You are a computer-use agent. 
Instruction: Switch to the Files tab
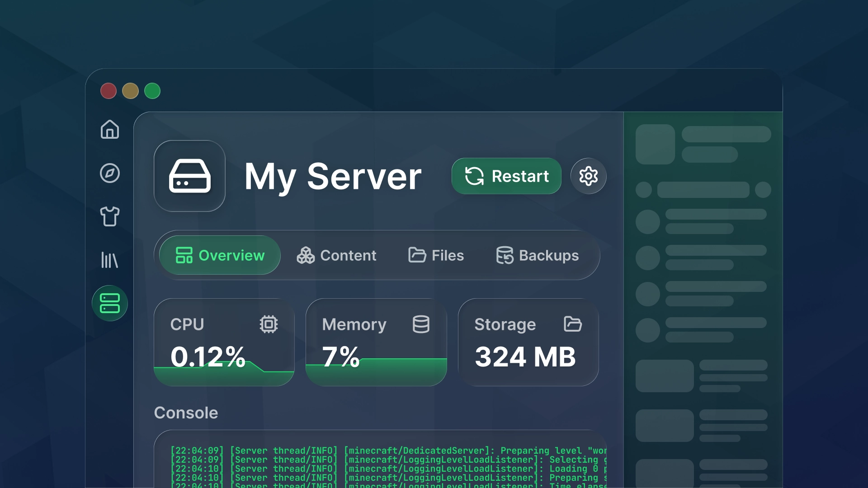[x=436, y=255]
